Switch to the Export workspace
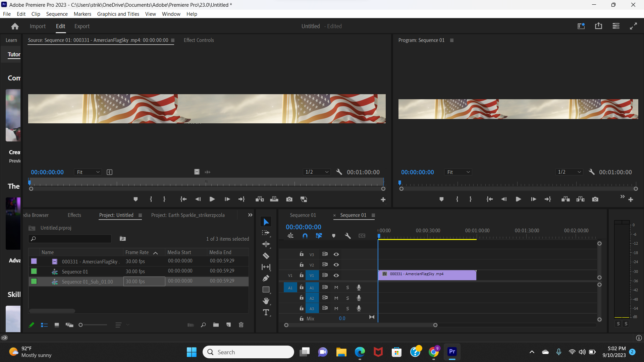Viewport: 644px width, 362px height. 82,26
